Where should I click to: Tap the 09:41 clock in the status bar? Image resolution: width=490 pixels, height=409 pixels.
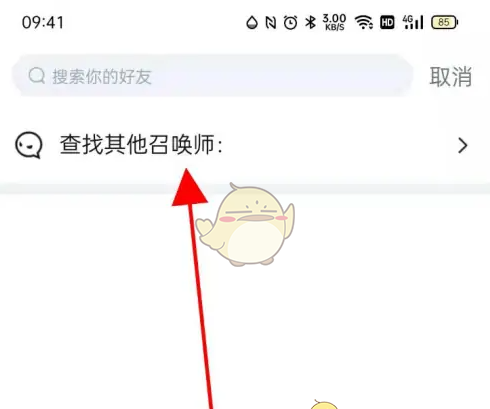click(43, 23)
